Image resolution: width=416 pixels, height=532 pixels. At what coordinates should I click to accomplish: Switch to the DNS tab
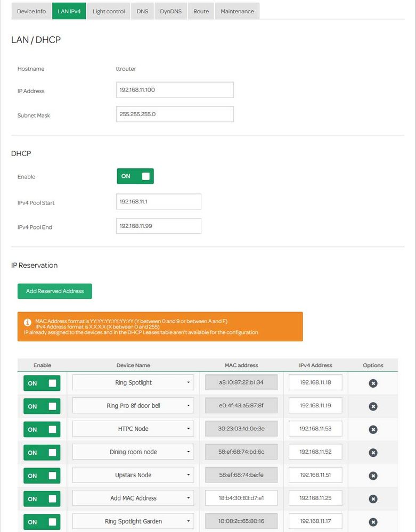(x=142, y=11)
